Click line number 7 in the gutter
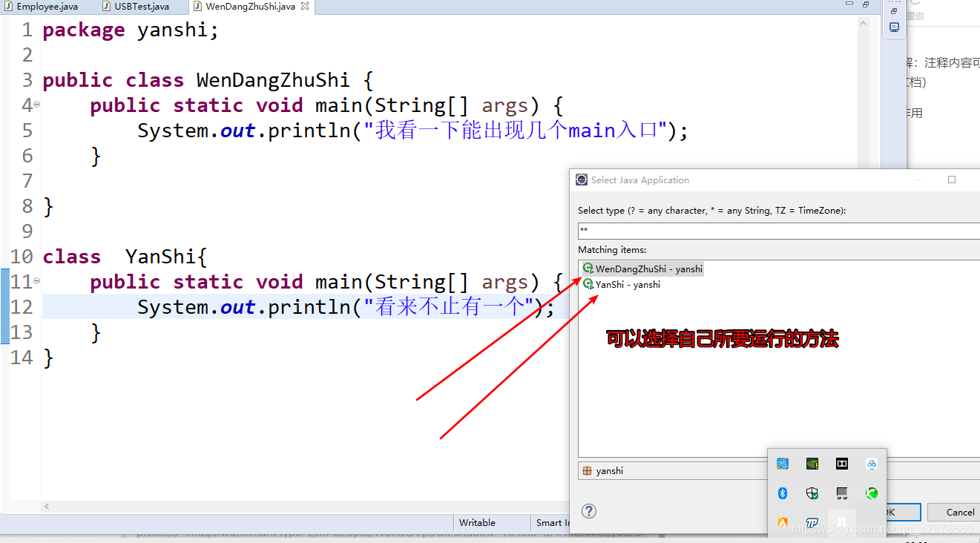 pos(27,181)
